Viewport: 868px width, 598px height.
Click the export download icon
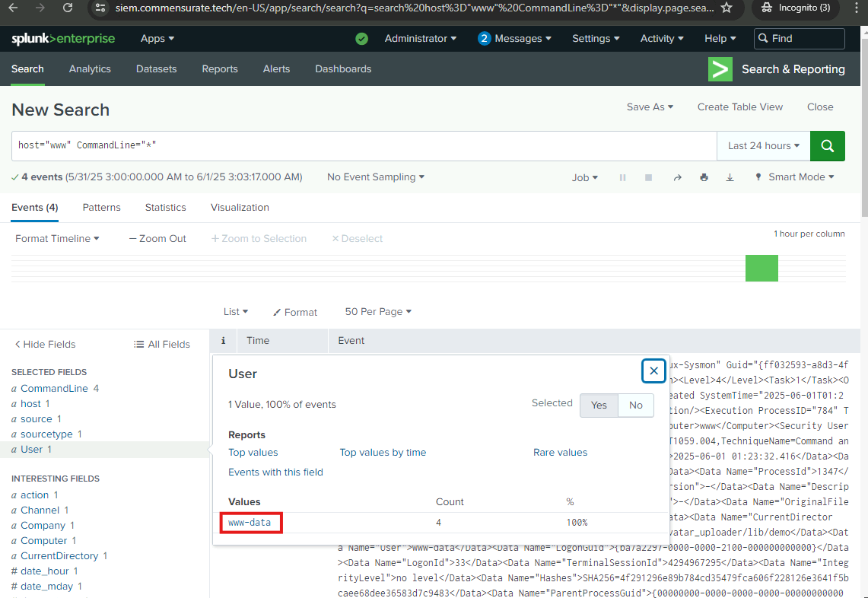point(730,177)
